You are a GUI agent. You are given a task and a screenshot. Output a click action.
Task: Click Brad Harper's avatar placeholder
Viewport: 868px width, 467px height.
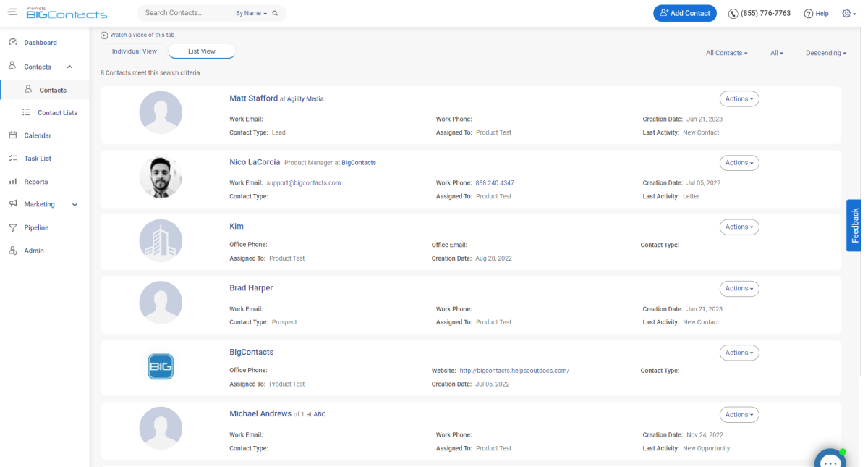click(x=161, y=302)
